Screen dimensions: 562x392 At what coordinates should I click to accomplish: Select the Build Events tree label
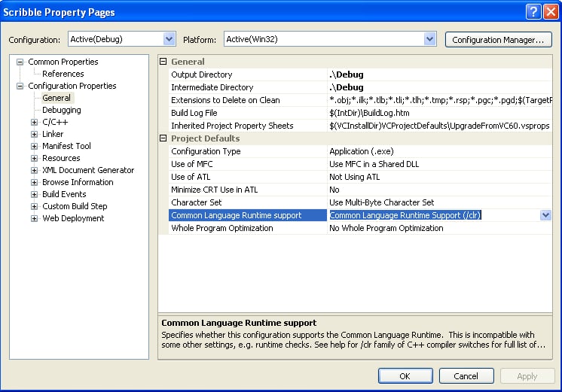[64, 194]
